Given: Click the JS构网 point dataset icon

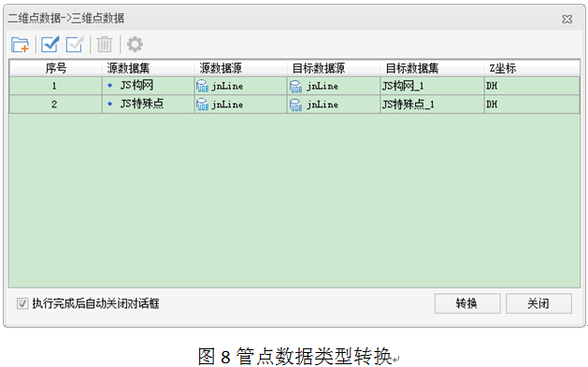Looking at the screenshot, I should tap(110, 86).
